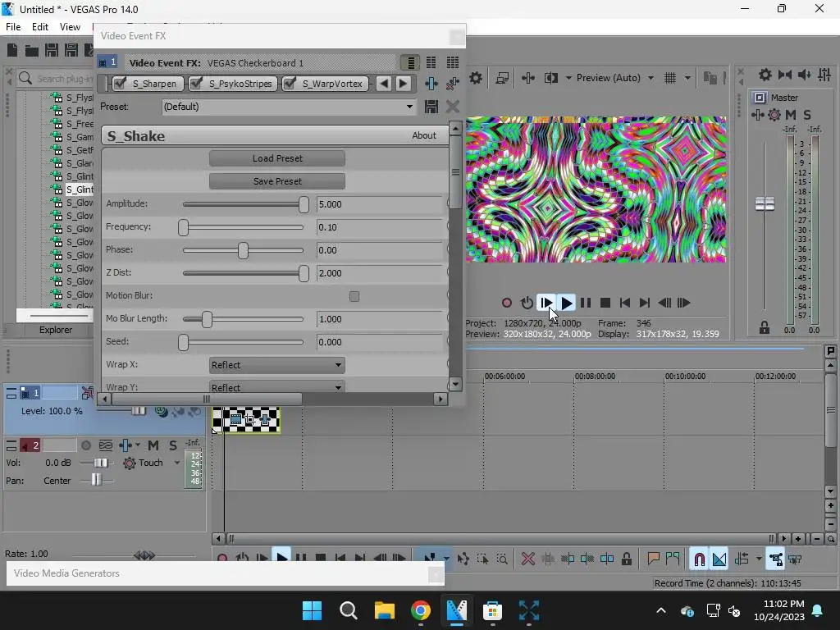Click the Zoom Edit tool magnifier icon

coord(502,559)
